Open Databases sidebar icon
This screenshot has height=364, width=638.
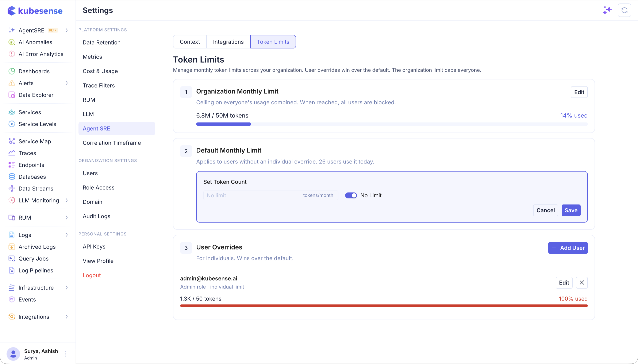pyautogui.click(x=12, y=177)
